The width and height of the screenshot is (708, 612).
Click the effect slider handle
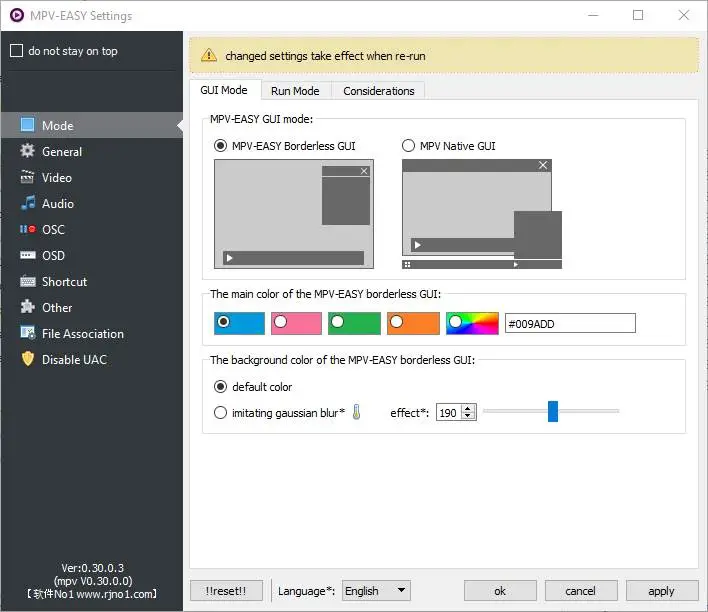(553, 411)
